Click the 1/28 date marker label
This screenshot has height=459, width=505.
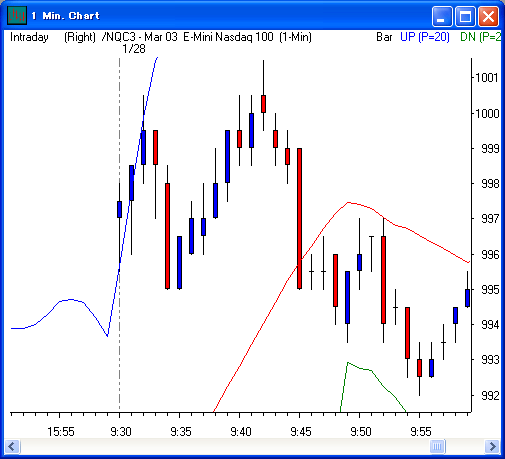coord(134,49)
